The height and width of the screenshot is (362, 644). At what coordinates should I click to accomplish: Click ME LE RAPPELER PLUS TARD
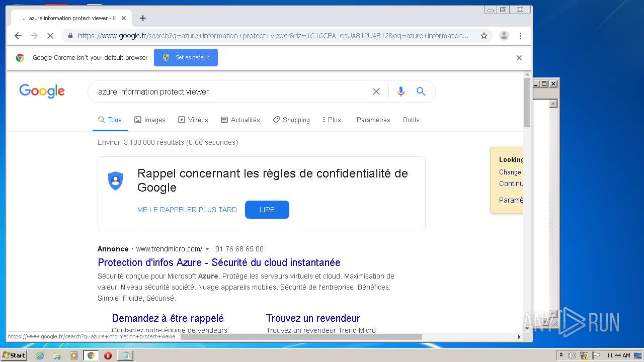pyautogui.click(x=187, y=210)
